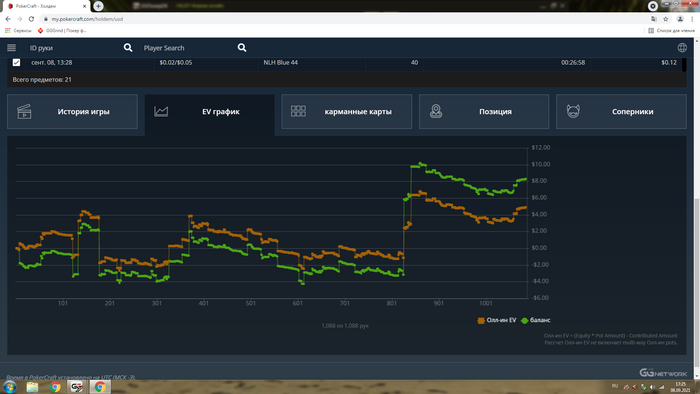Click the $0.02/$0.05 stakes cell

[176, 62]
